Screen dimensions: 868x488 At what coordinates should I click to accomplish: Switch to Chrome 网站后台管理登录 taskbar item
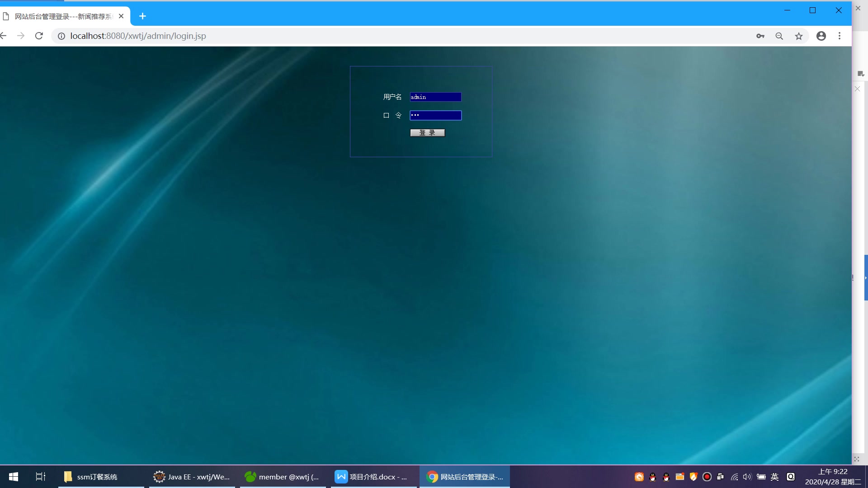(x=465, y=477)
